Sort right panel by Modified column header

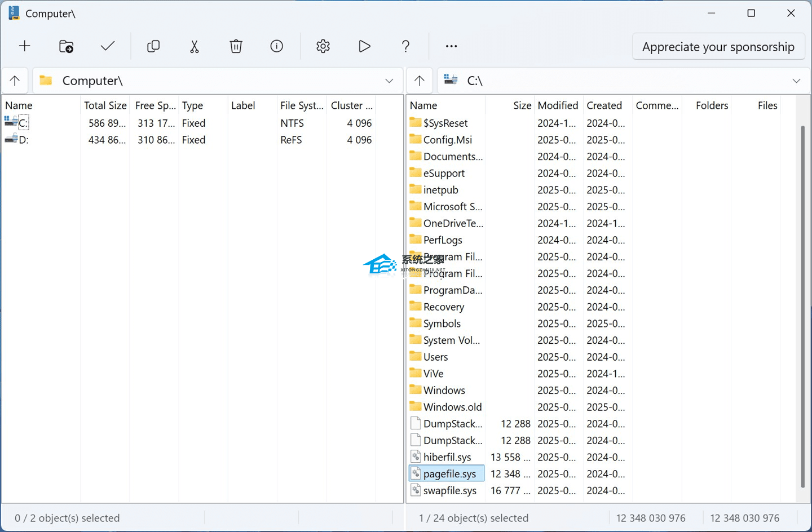(x=557, y=105)
